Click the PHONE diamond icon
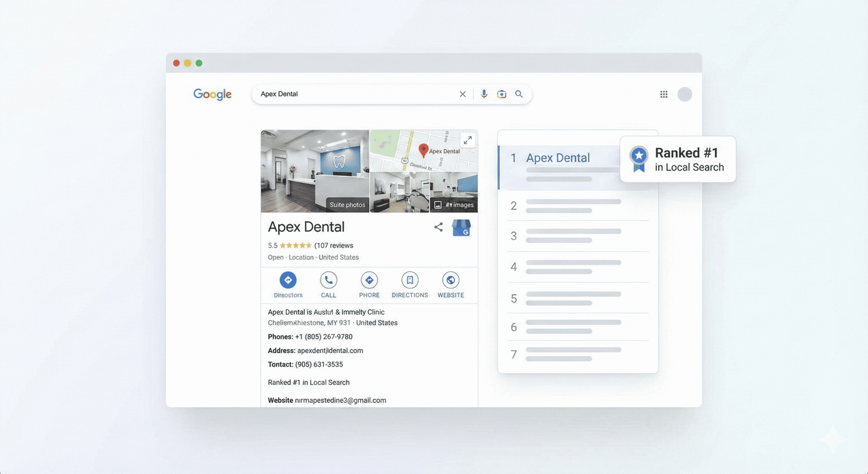This screenshot has width=868, height=474. [369, 280]
